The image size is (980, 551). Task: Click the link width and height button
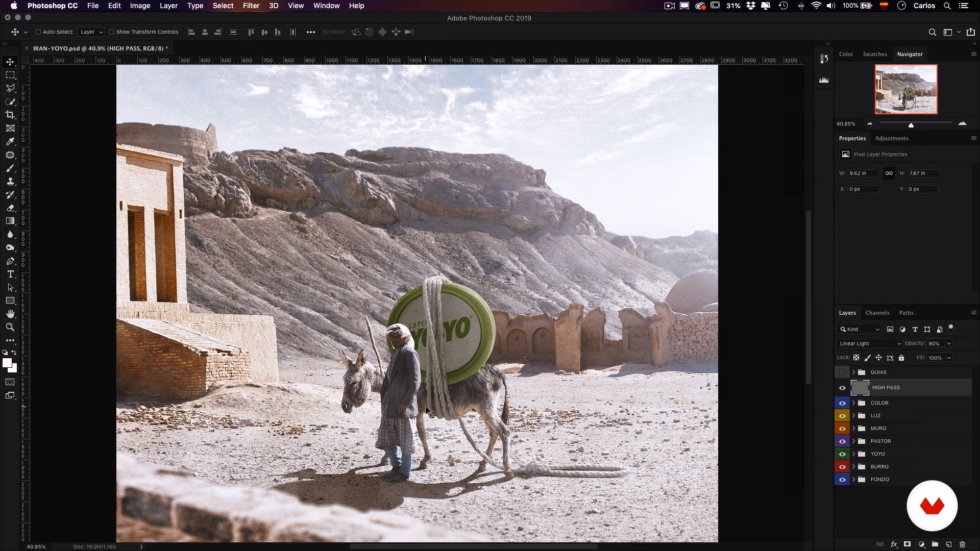(x=889, y=173)
